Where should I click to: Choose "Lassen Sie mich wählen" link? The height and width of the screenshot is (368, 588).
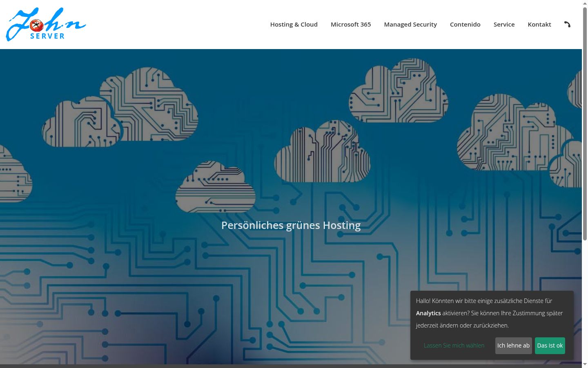coord(454,346)
